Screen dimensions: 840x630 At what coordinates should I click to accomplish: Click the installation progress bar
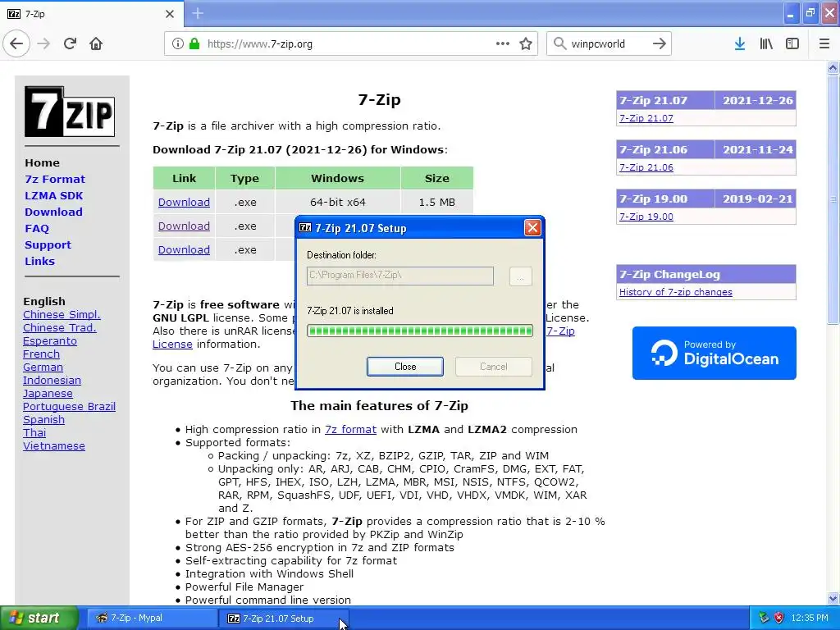(419, 331)
